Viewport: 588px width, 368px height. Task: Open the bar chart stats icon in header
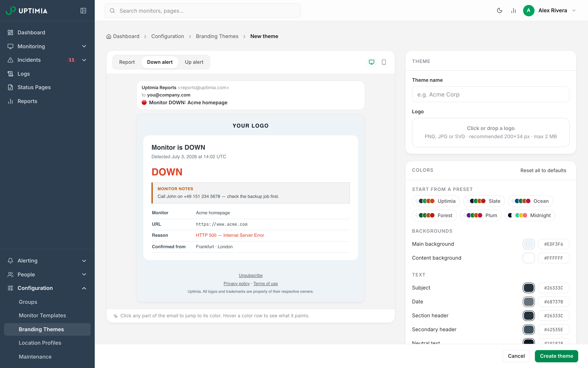[x=513, y=10]
